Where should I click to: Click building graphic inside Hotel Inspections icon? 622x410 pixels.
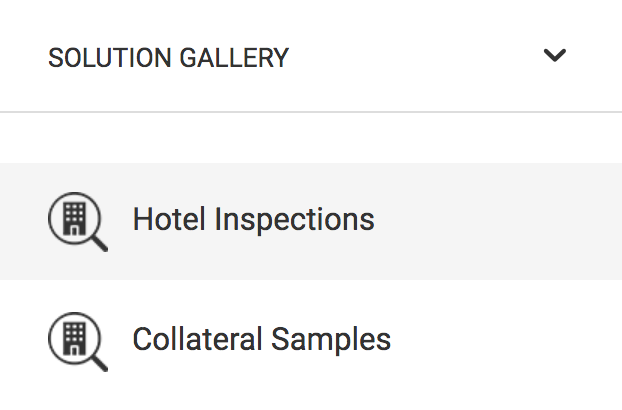click(x=75, y=218)
